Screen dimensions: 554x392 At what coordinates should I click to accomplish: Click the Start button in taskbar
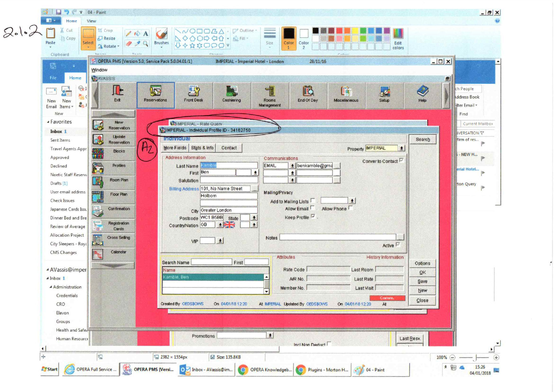(50, 369)
